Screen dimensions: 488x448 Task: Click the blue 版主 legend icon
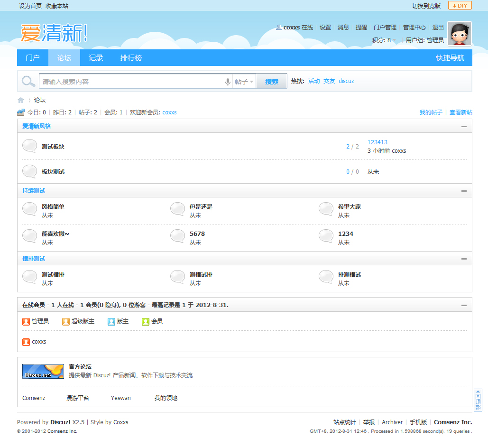click(111, 321)
